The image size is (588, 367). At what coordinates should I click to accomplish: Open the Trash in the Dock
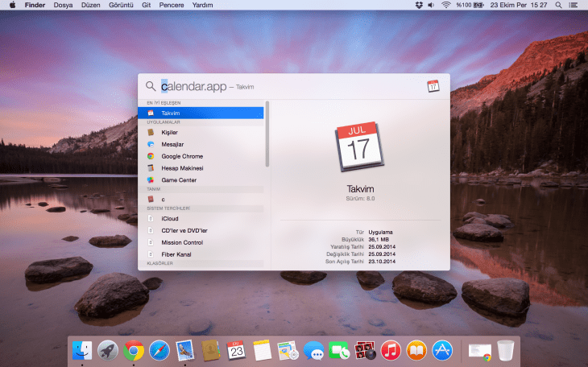coord(506,351)
